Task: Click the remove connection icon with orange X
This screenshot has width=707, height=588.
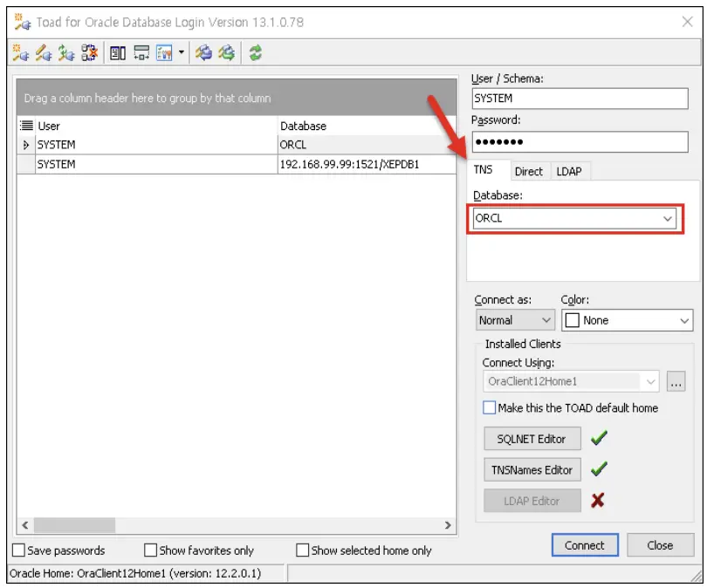Action: point(89,53)
